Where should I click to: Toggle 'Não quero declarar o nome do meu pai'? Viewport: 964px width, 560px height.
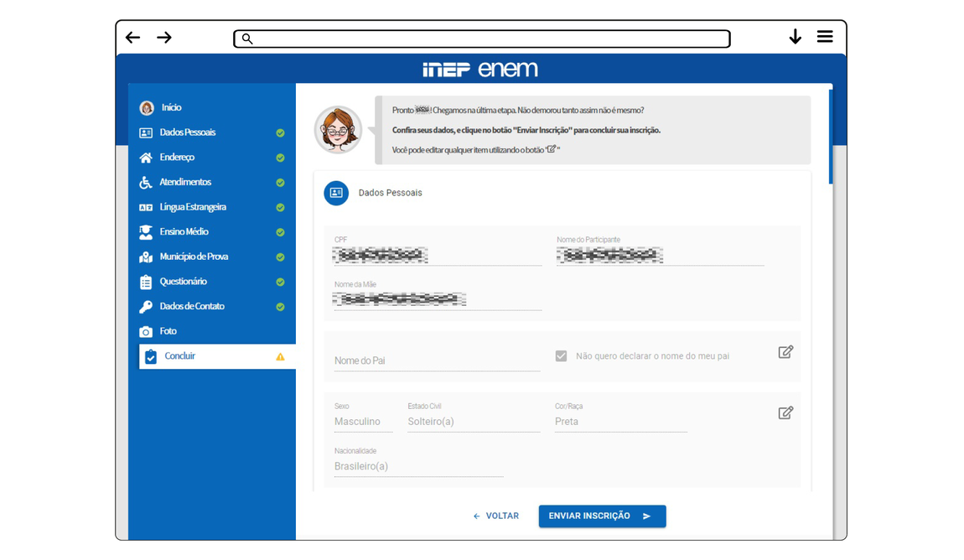coord(561,356)
